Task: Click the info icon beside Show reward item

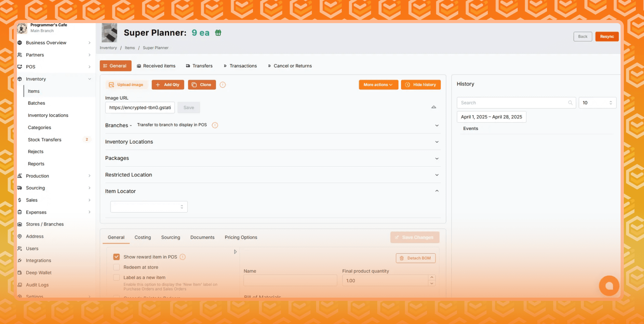Action: 182,257
